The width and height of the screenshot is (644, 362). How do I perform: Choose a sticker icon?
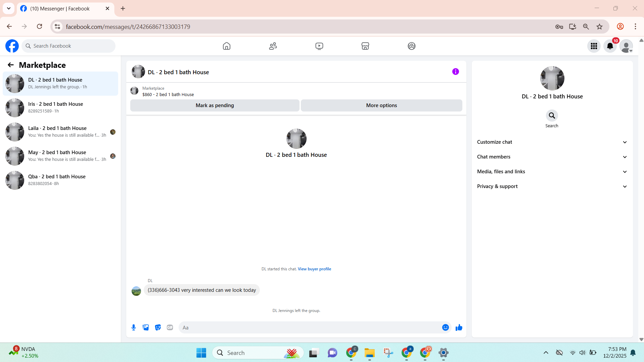(158, 327)
